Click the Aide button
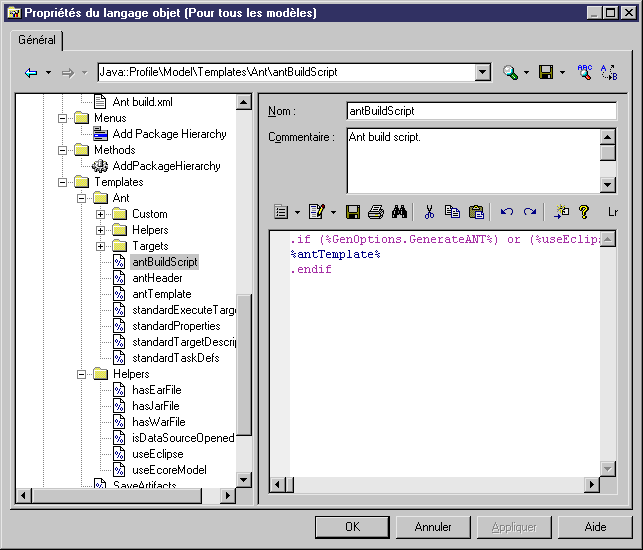Image resolution: width=643 pixels, height=550 pixels. 595,527
